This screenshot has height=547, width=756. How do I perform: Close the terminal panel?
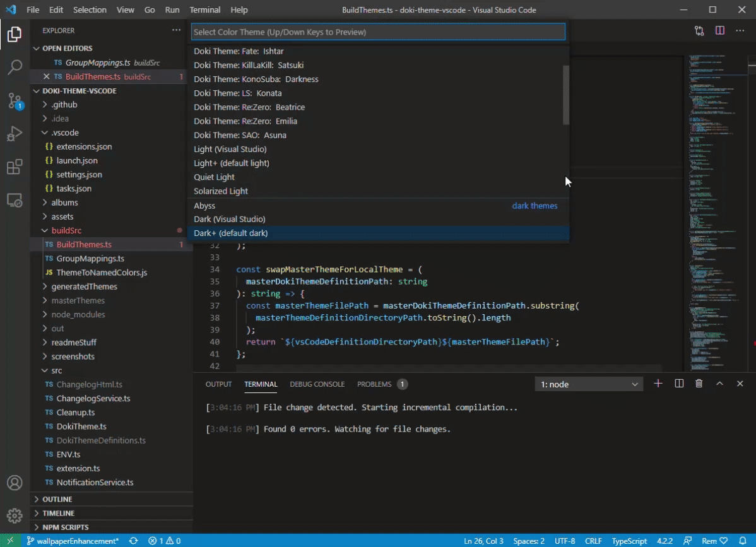[x=740, y=384]
